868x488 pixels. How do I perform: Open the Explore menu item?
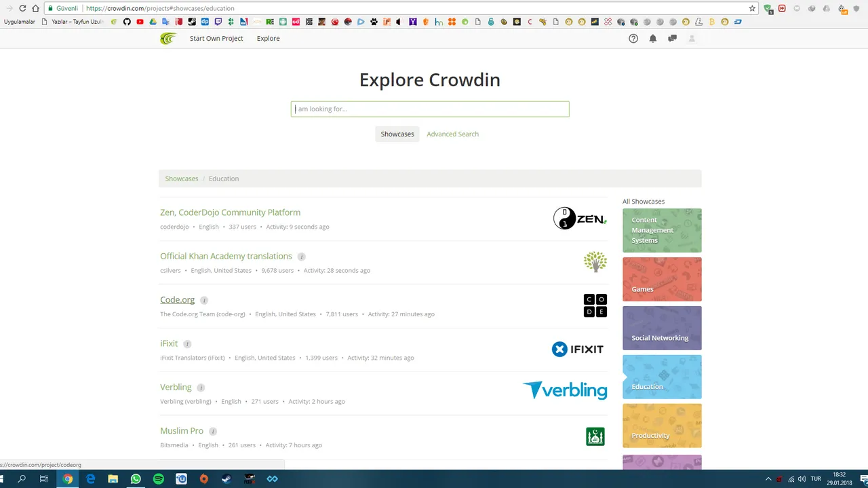click(268, 39)
